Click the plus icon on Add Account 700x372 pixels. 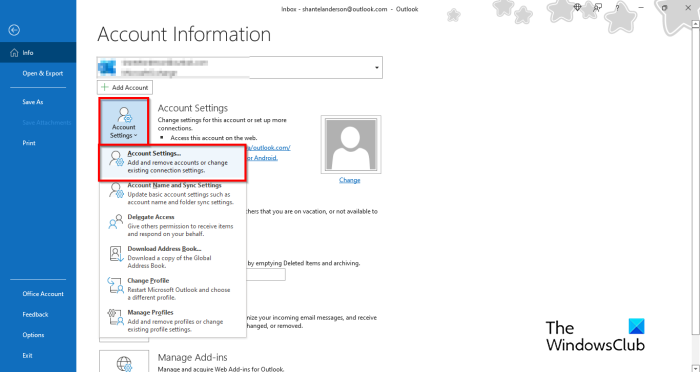[104, 87]
